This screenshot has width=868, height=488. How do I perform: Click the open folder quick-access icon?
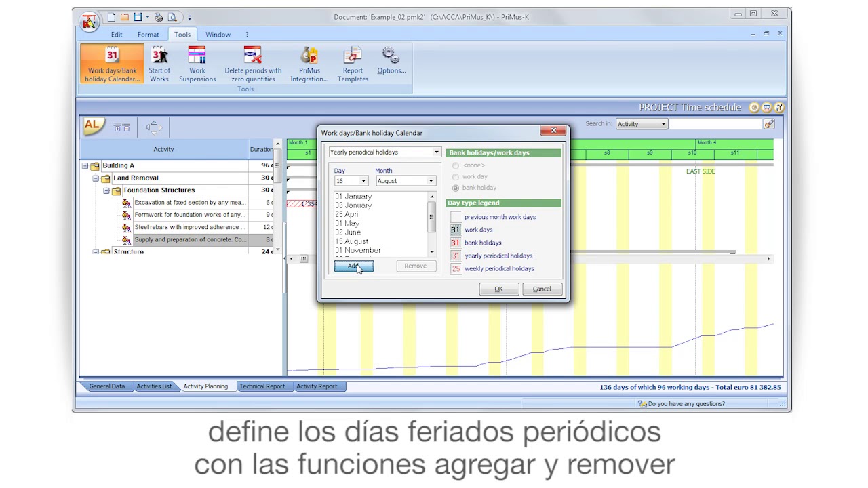coord(125,17)
